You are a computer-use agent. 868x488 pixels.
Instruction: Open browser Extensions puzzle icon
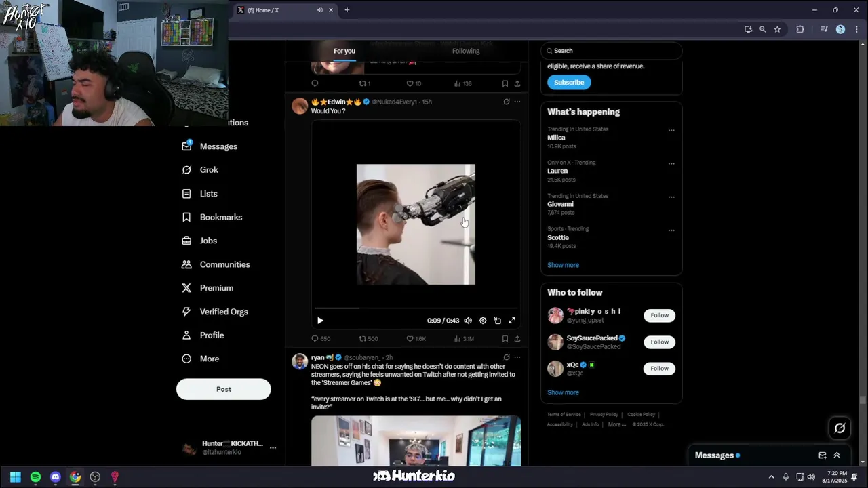point(800,29)
